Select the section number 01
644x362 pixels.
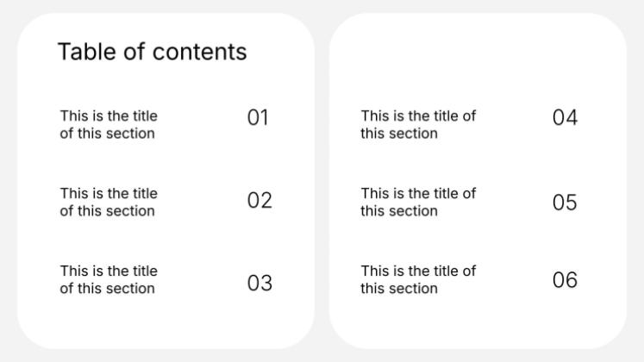[x=258, y=118]
